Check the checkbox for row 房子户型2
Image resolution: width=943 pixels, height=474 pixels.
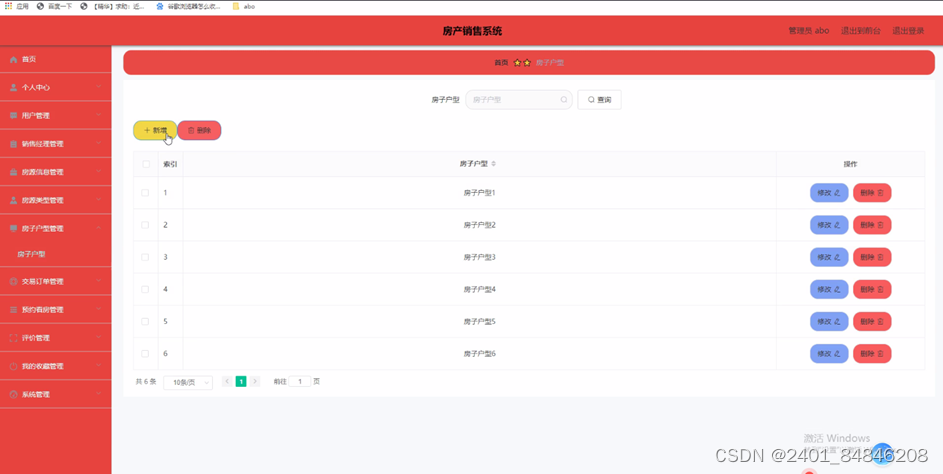click(x=145, y=225)
